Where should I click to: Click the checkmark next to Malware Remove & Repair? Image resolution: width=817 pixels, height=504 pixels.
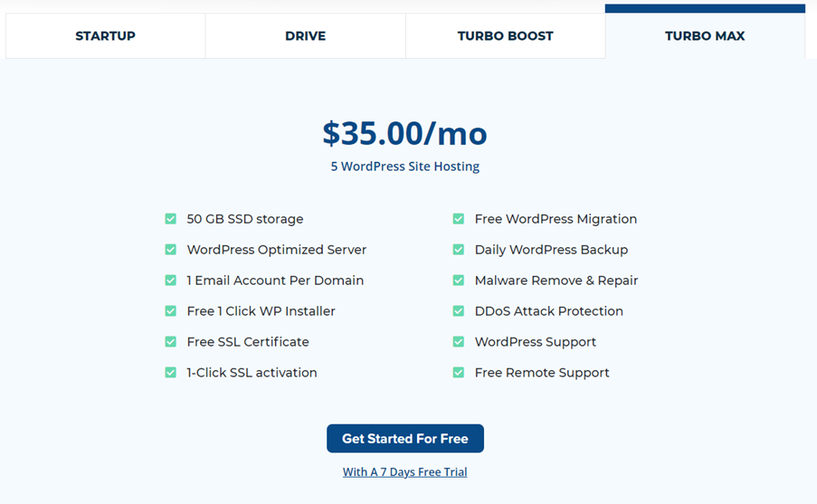click(x=459, y=281)
